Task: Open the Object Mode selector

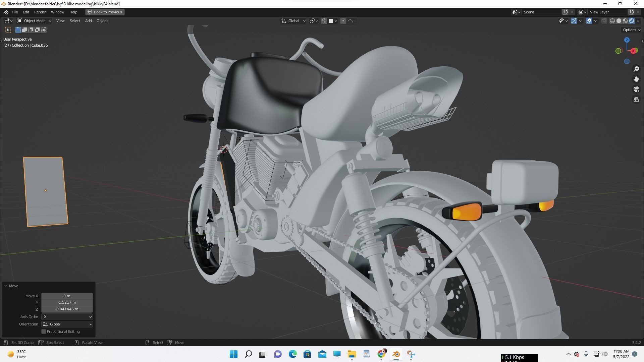Action: click(x=34, y=21)
